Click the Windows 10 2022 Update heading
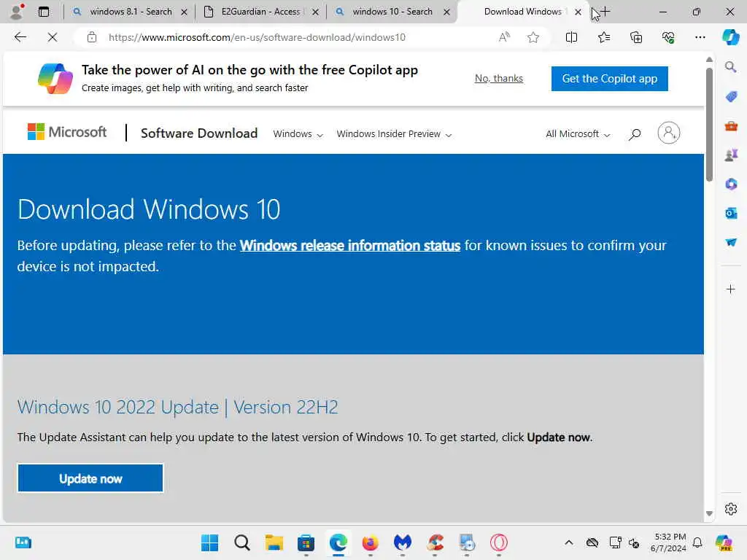Image resolution: width=747 pixels, height=560 pixels. click(x=178, y=407)
